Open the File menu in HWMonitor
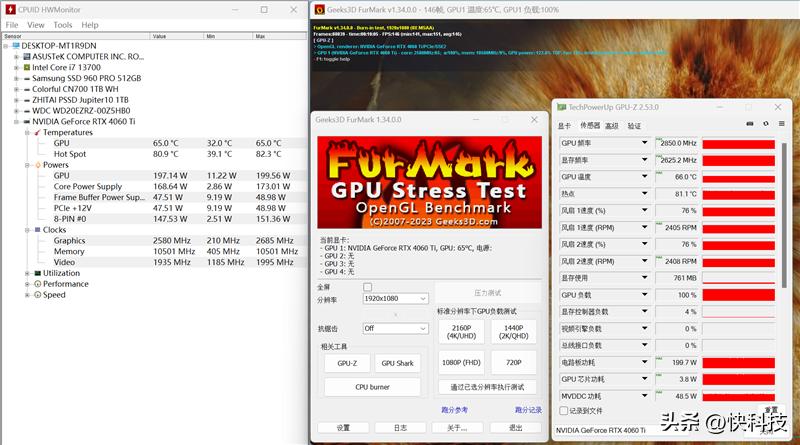Screen dimensions: 800x445 12,25
